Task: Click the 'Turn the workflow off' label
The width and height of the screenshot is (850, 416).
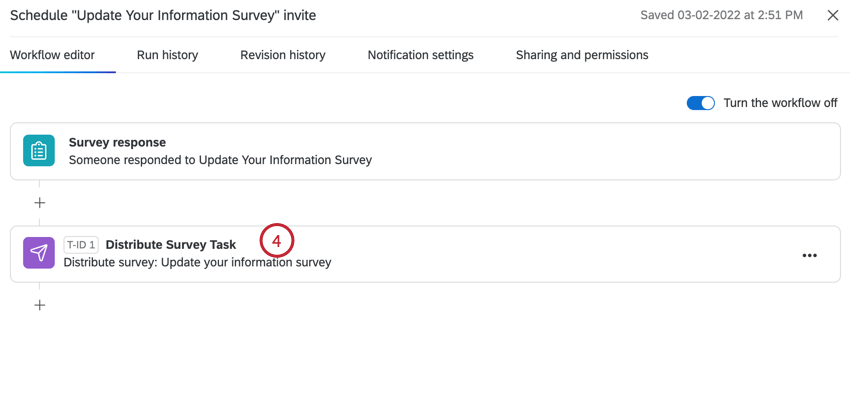Action: 780,103
